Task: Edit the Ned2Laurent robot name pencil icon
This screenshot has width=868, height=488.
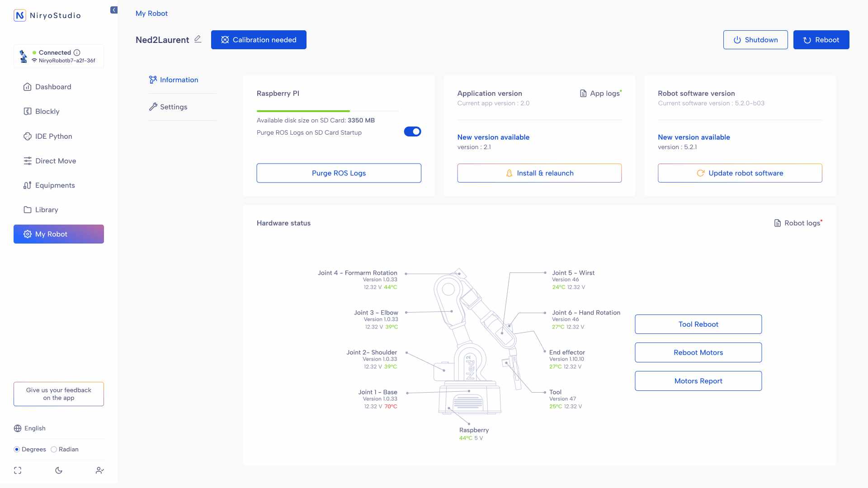Action: [x=198, y=39]
